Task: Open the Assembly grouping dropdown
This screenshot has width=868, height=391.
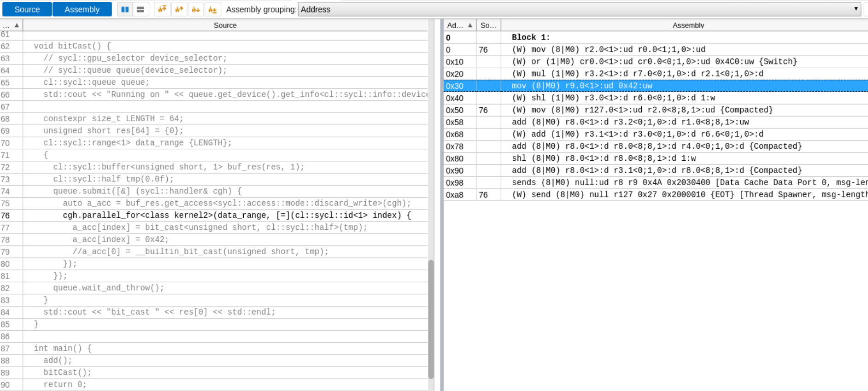Action: pyautogui.click(x=580, y=9)
